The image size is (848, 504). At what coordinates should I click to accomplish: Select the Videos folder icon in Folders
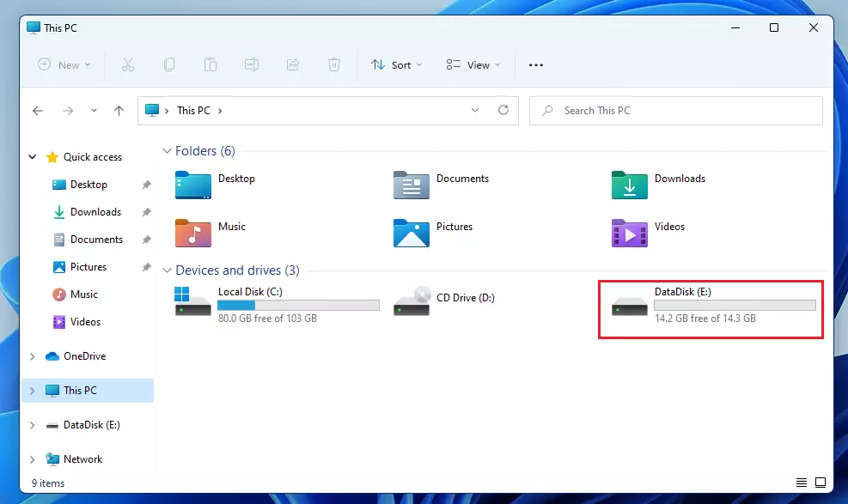pyautogui.click(x=630, y=234)
